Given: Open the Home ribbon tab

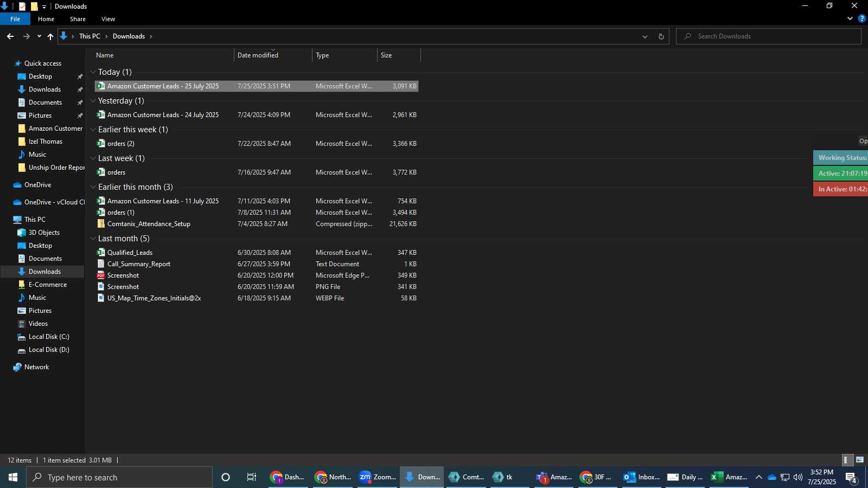Looking at the screenshot, I should tap(46, 19).
